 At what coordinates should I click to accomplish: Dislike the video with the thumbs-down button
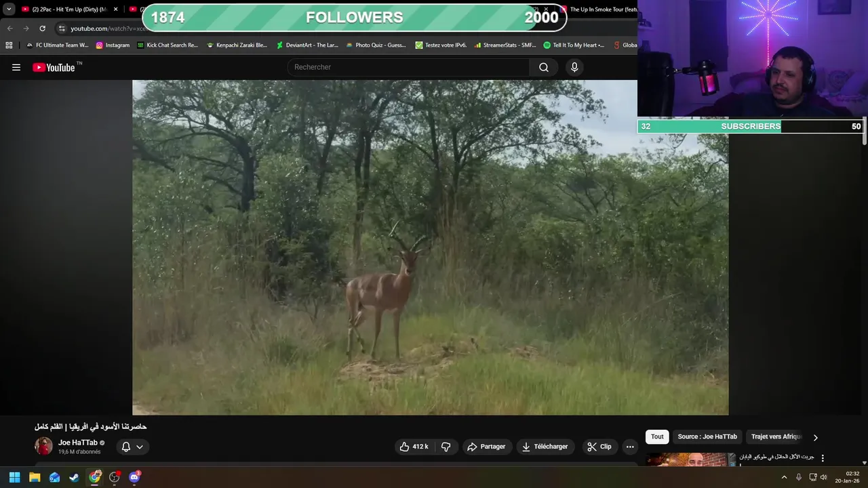pos(446,447)
